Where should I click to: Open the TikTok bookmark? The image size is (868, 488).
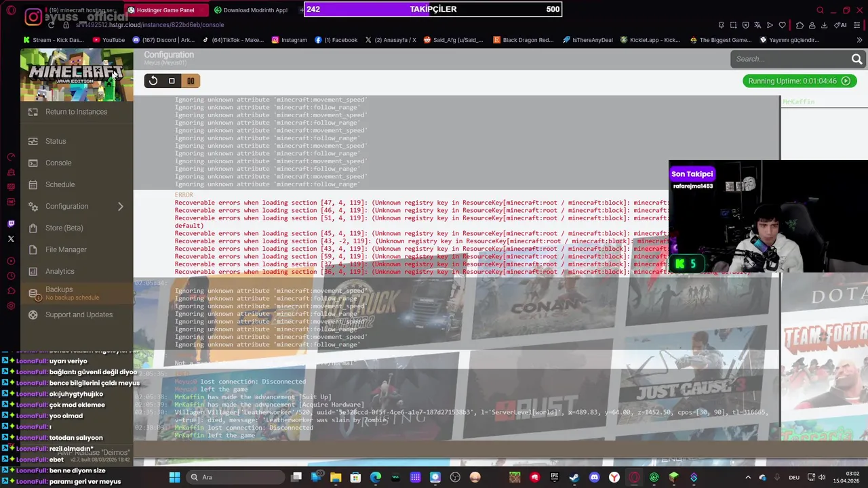point(233,40)
